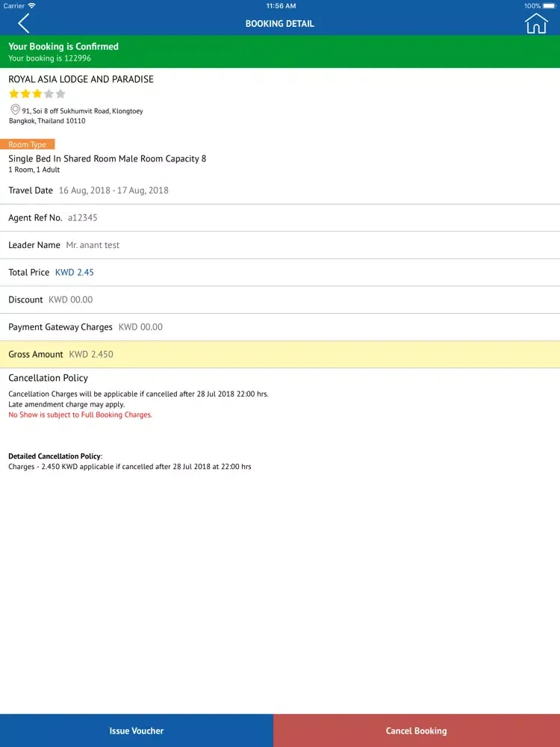This screenshot has width=560, height=747.
Task: Tap Cancel Booking button
Action: pos(417,731)
